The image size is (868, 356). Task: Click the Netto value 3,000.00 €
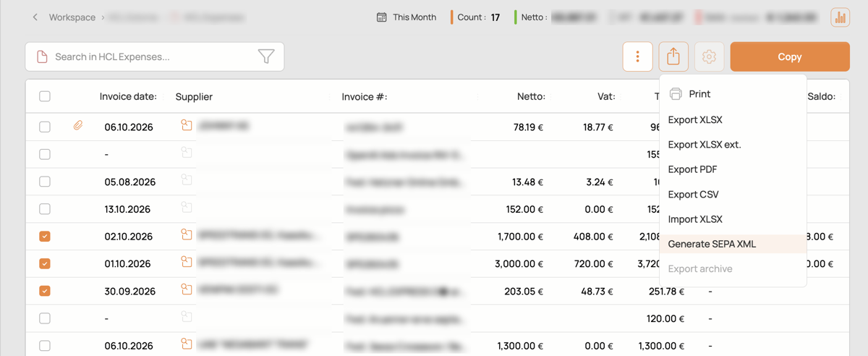[519, 264]
